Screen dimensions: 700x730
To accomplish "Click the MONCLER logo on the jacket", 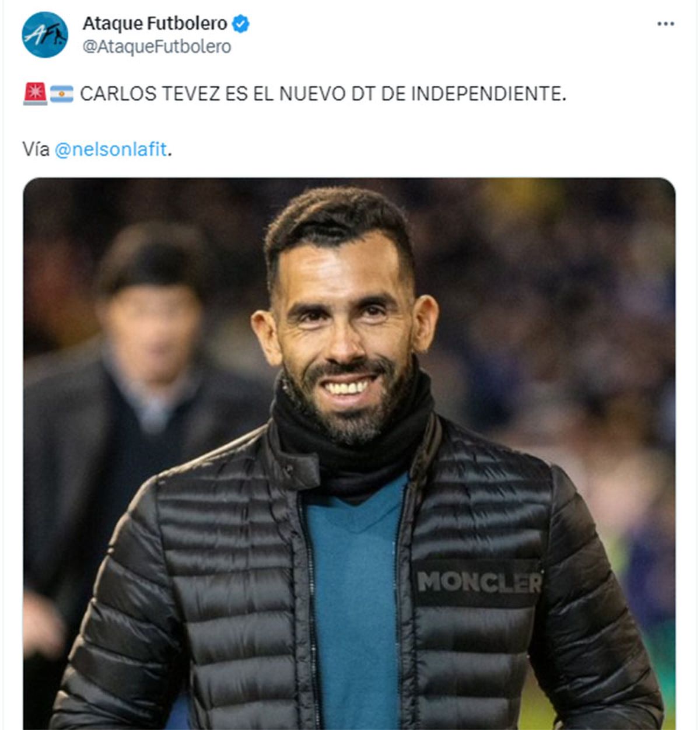I will (480, 582).
